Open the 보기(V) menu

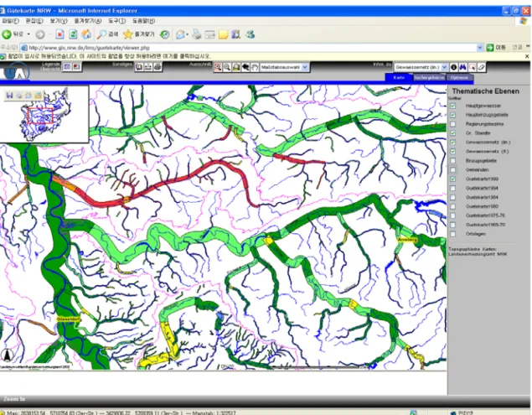pyautogui.click(x=59, y=21)
